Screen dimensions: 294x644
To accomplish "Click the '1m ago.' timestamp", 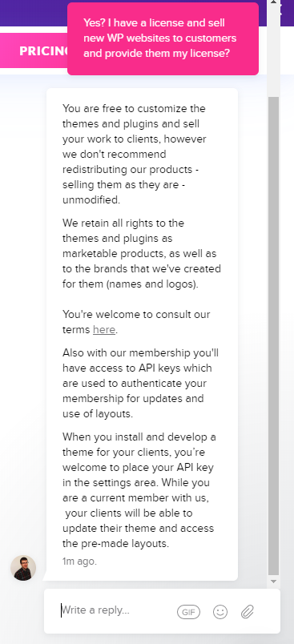I will tap(79, 561).
